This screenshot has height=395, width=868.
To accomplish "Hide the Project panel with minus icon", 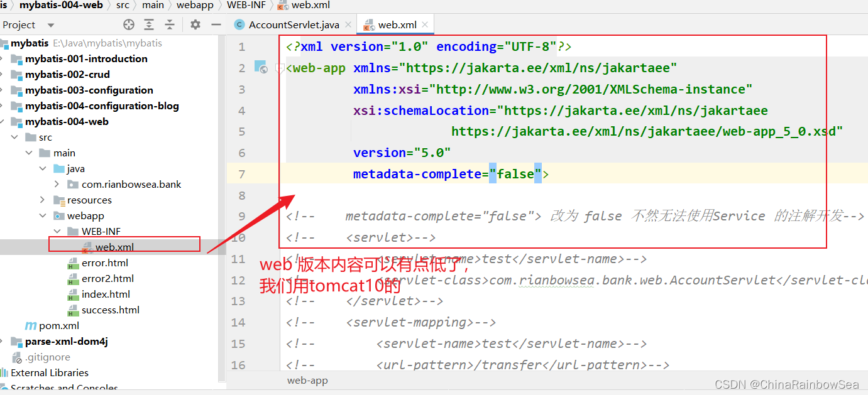I will [x=216, y=24].
